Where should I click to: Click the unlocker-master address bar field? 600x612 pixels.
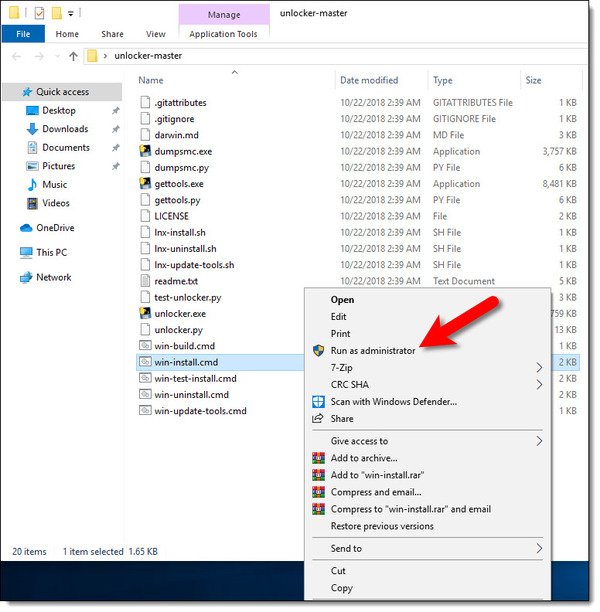click(x=336, y=56)
